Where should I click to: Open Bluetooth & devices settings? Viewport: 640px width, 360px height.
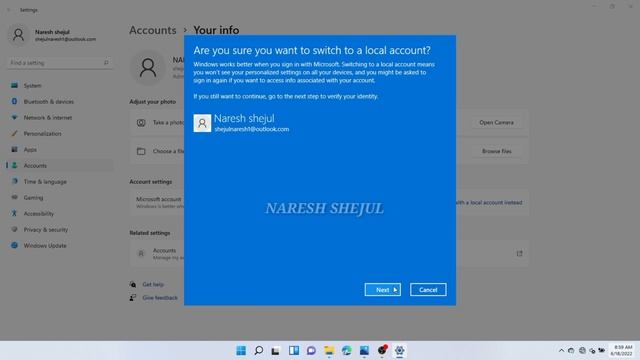60,102
